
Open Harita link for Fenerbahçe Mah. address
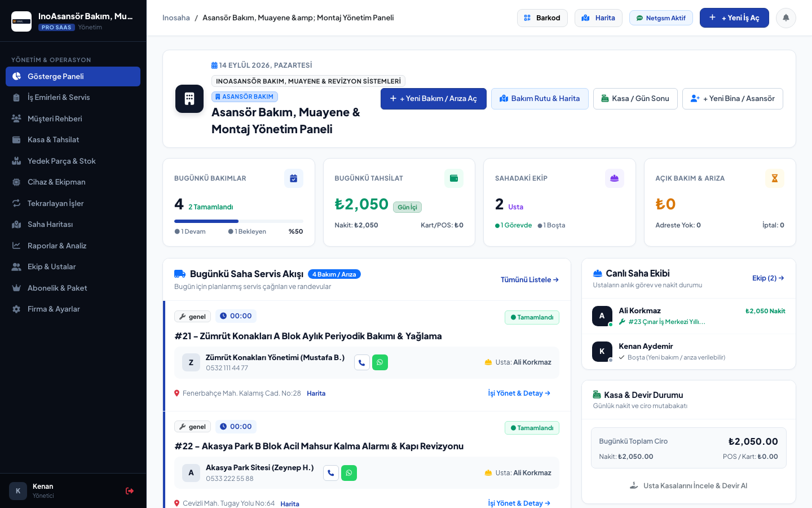click(316, 393)
